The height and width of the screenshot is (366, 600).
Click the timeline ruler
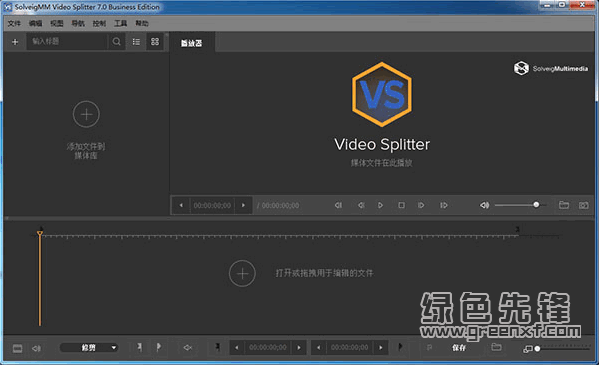pos(279,236)
